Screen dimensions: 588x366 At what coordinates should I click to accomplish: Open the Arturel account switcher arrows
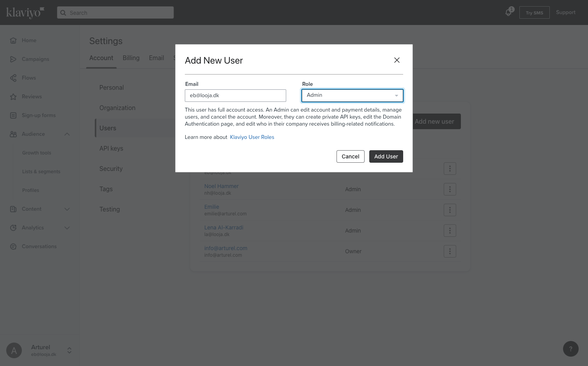(x=69, y=350)
